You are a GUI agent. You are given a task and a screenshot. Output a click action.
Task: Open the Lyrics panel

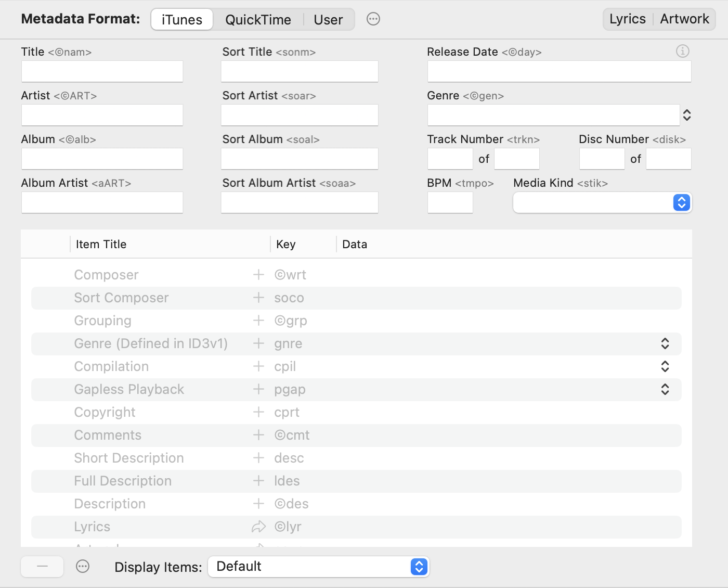point(628,19)
